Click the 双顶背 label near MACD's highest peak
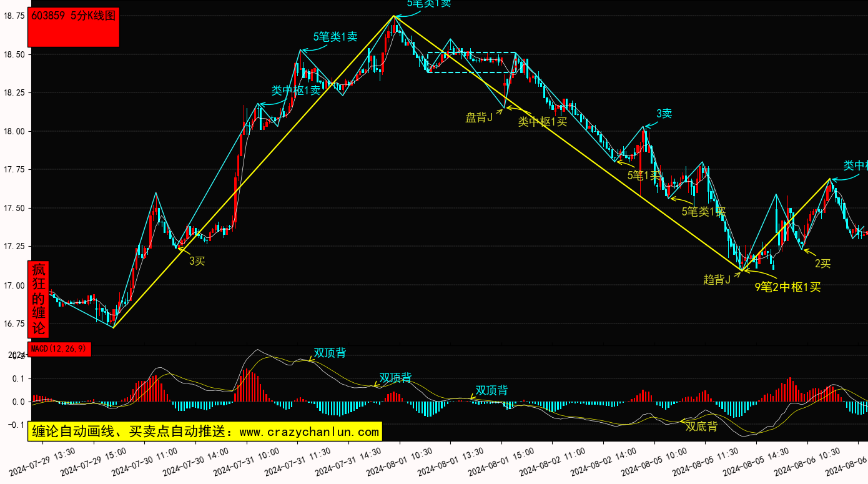868x484 pixels. point(330,353)
